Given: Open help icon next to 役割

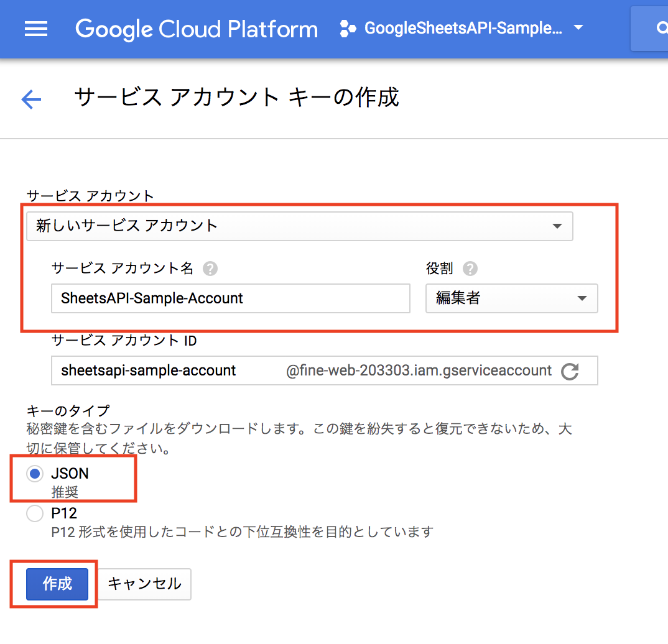Looking at the screenshot, I should 470,269.
